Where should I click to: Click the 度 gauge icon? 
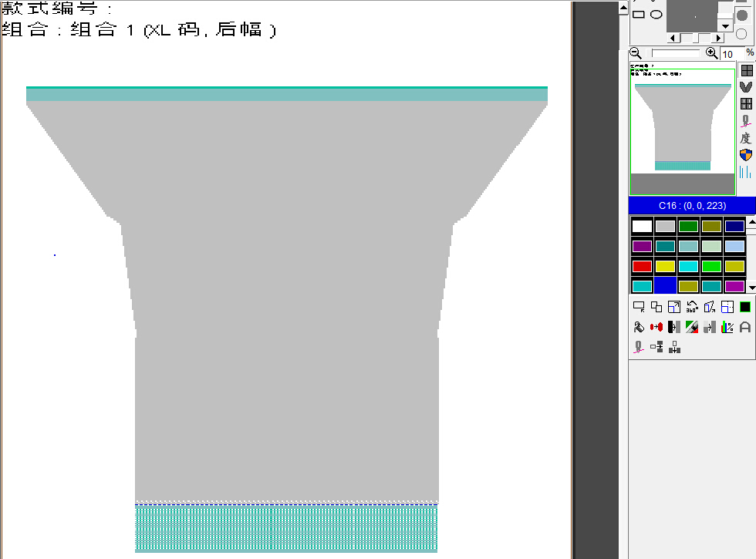[745, 138]
